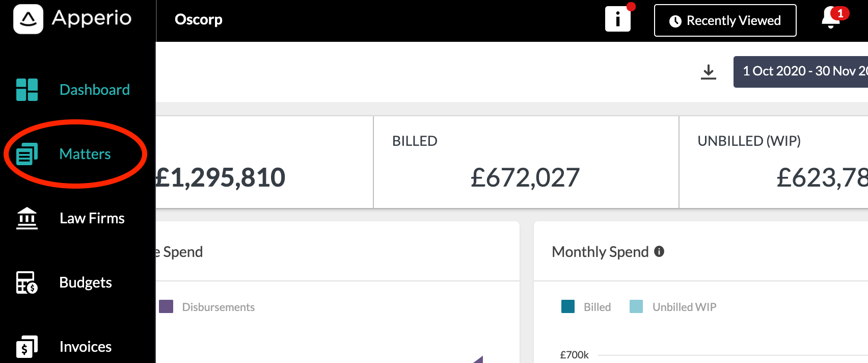Open the date range picker
Screen dimensions: 868x363
point(801,72)
